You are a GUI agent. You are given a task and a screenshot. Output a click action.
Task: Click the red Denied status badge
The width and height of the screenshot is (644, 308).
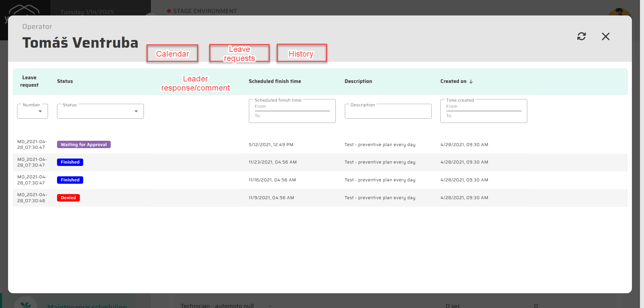68,198
